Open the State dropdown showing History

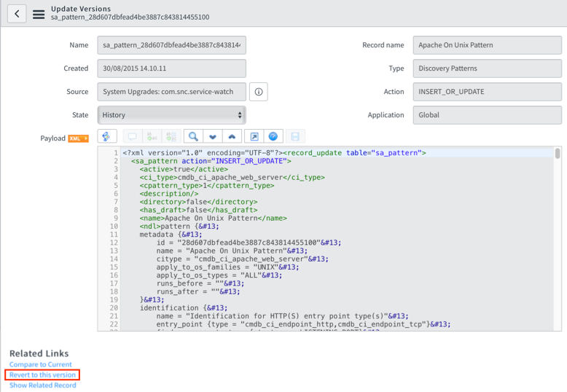(x=172, y=115)
